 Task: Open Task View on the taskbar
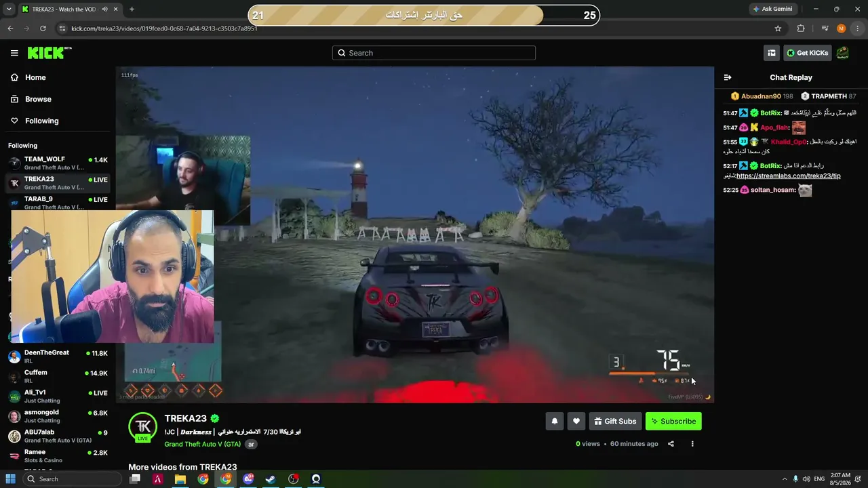coord(135,479)
